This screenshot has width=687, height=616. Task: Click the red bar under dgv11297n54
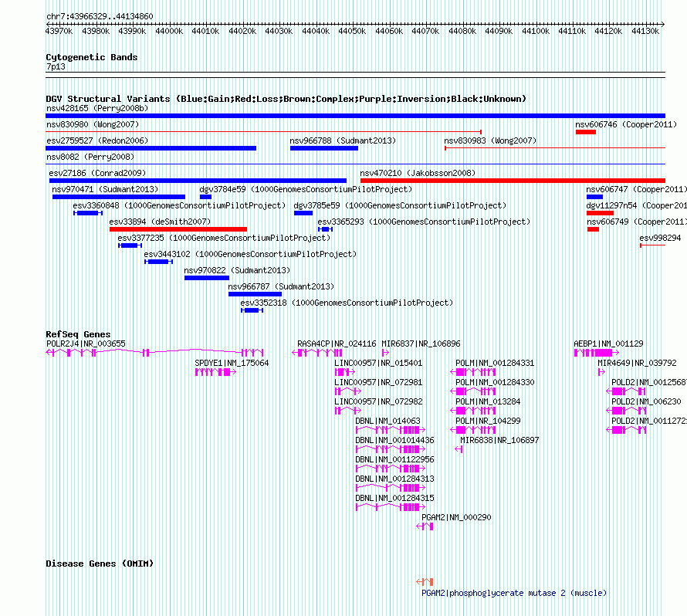[600, 213]
